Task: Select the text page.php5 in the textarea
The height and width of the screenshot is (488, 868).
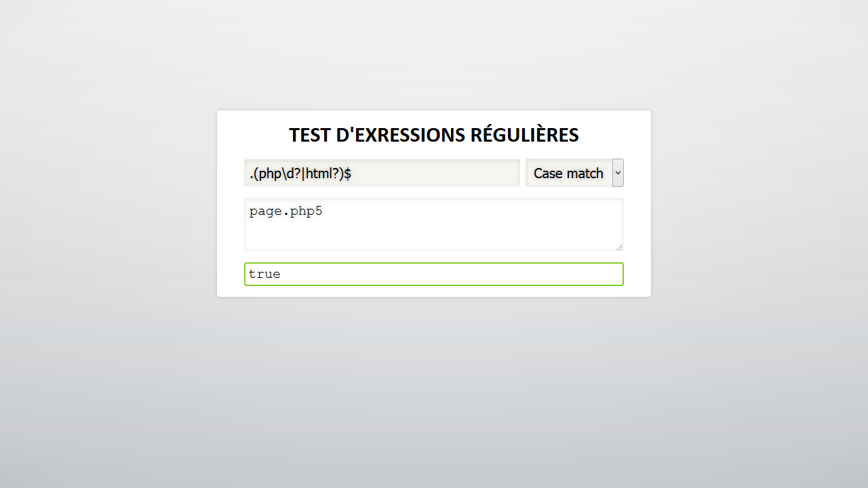Action: pos(285,211)
